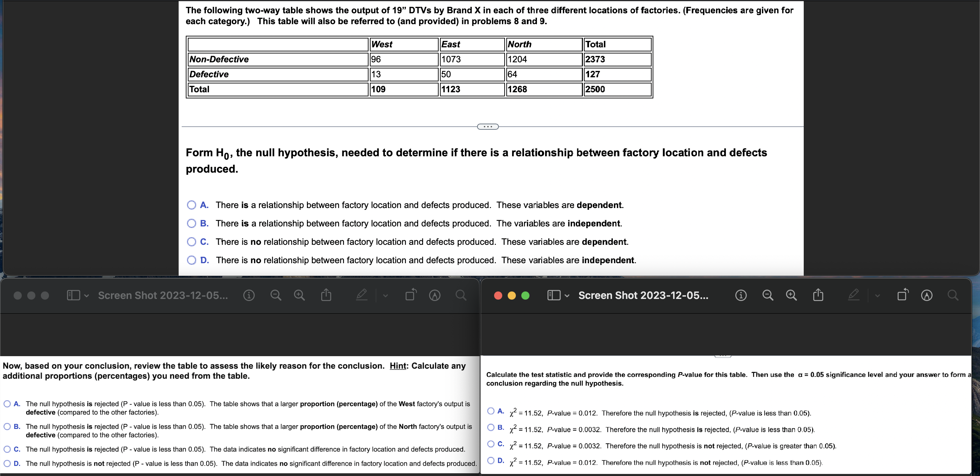Open info inspector in right Preview window
The image size is (980, 476).
[x=740, y=295]
